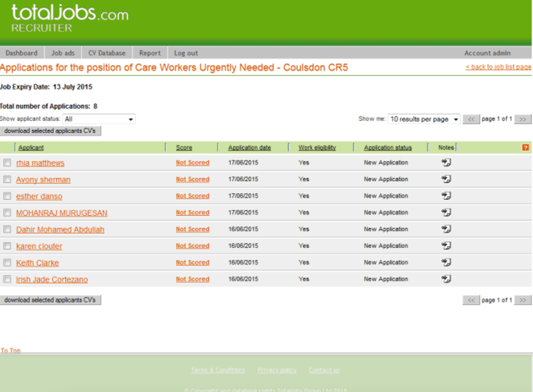The height and width of the screenshot is (392, 533).
Task: Click the top next page arrow button
Action: [523, 119]
